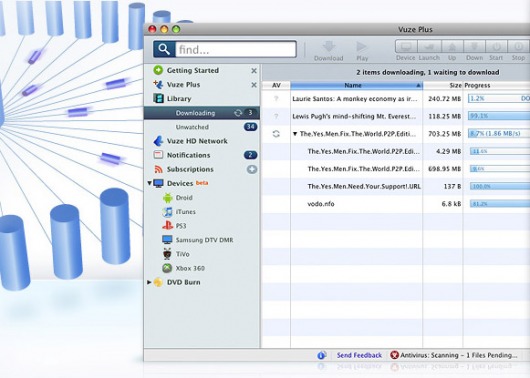Click the magnifying glass search icon
Screen dimensions: 530x378
[x=164, y=49]
